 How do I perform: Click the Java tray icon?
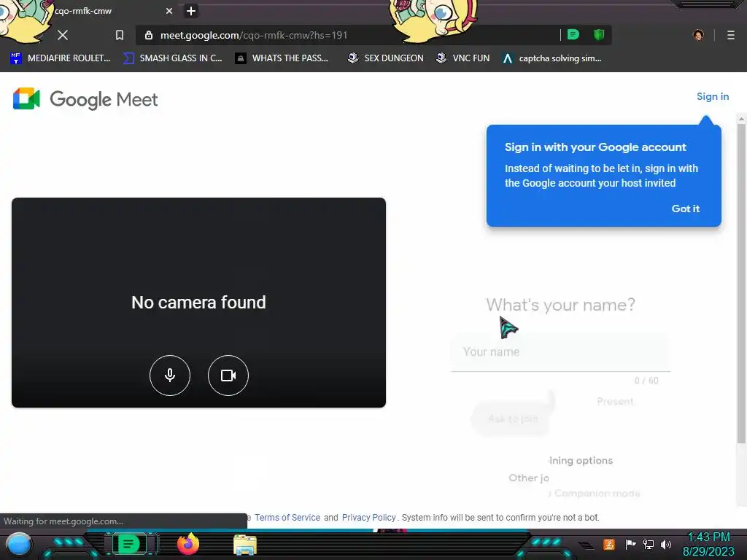tap(609, 544)
